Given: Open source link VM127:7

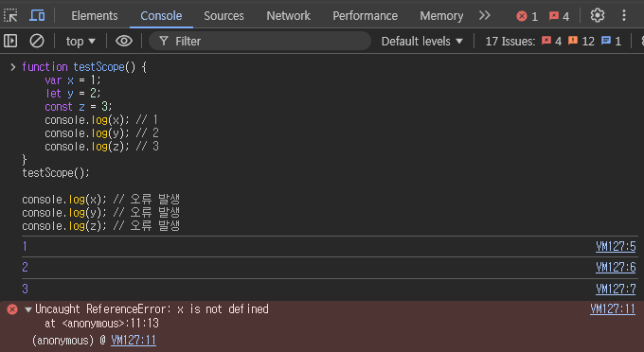Looking at the screenshot, I should [x=616, y=289].
